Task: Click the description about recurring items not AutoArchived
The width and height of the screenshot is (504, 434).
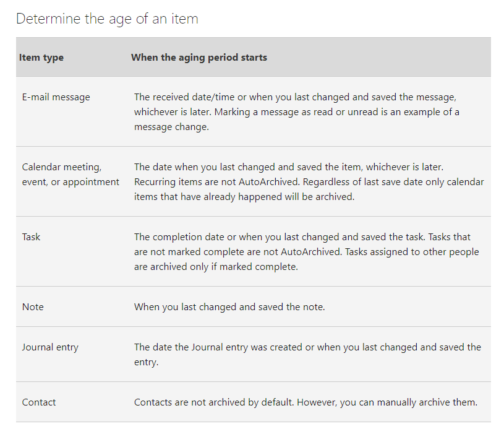Action: tap(217, 182)
